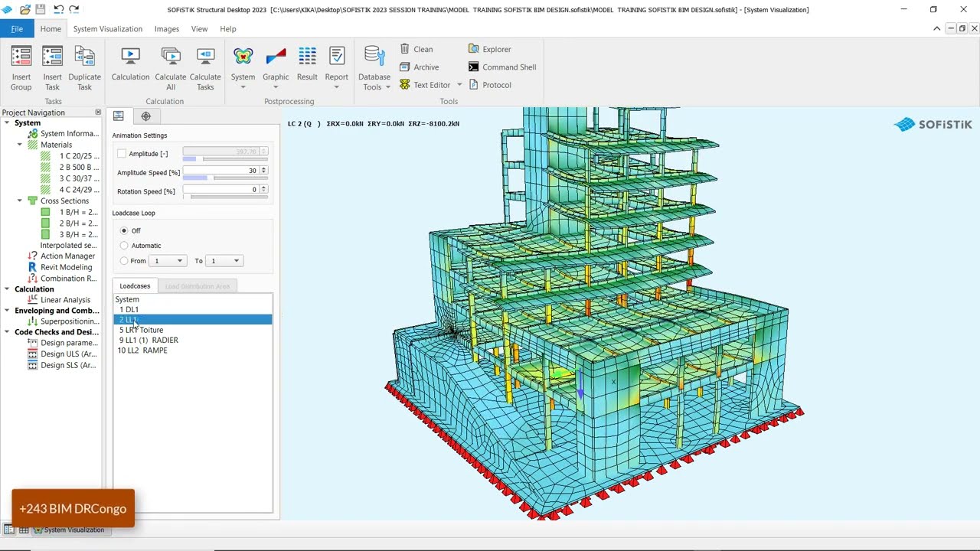Viewport: 980px width, 551px height.
Task: Open the Design ULS task
Action: pos(62,354)
